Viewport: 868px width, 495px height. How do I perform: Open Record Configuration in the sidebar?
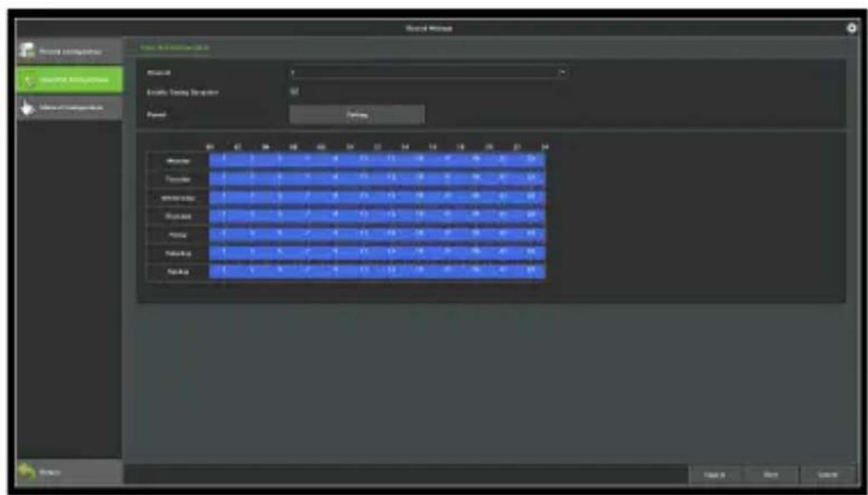click(x=69, y=52)
